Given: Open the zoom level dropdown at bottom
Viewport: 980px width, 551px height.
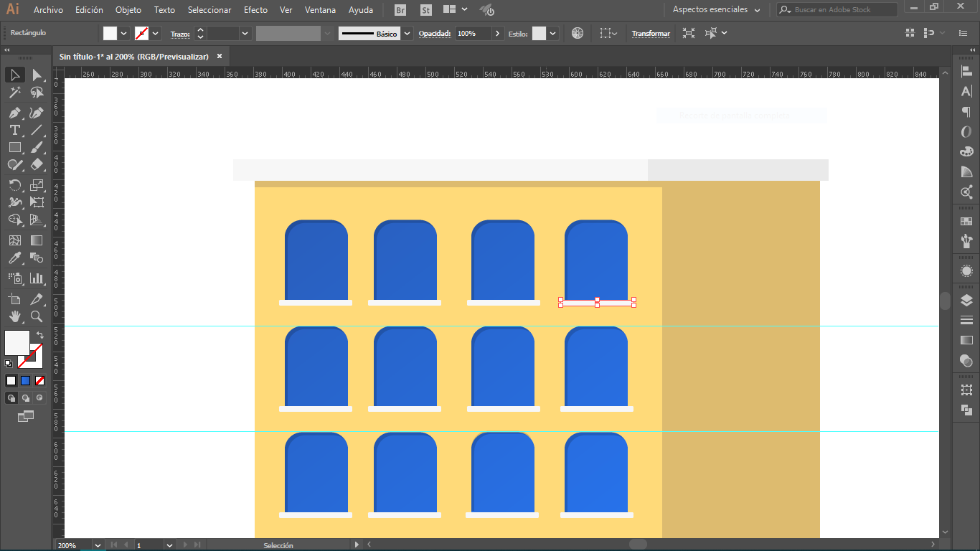Looking at the screenshot, I should pos(98,545).
